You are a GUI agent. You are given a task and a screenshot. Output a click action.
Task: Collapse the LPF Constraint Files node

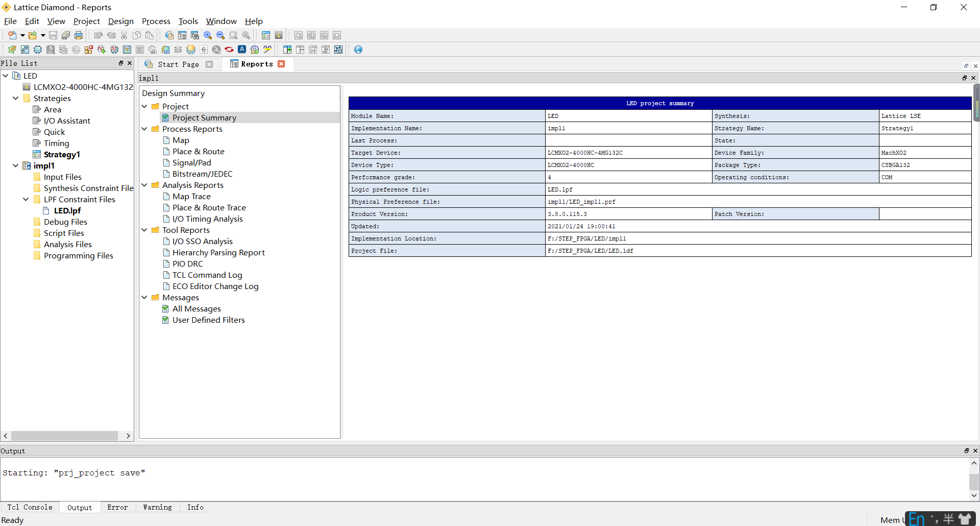coord(26,199)
